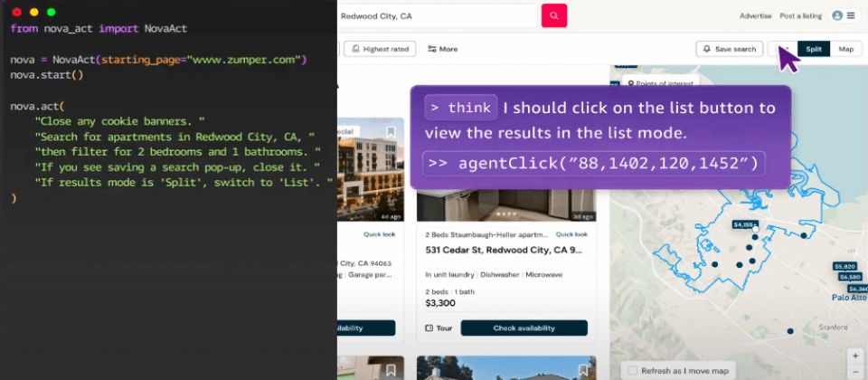Click the Save search button
868x380 pixels.
730,49
